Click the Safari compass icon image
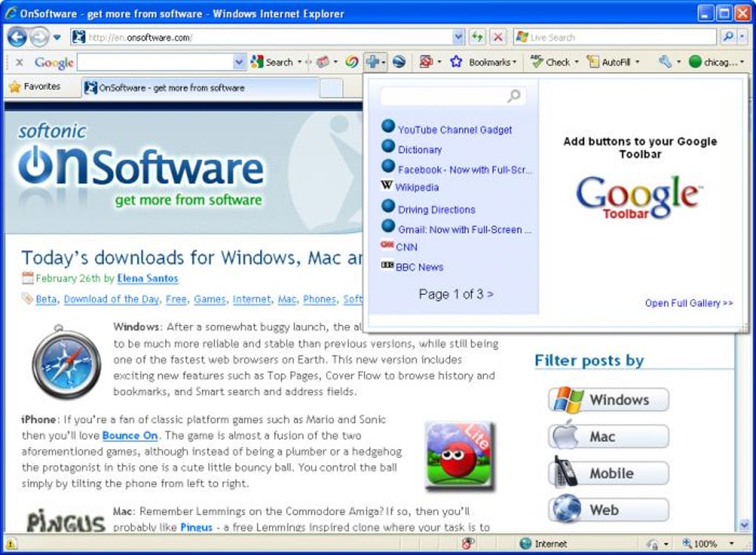Image resolution: width=756 pixels, height=555 pixels. pyautogui.click(x=67, y=362)
